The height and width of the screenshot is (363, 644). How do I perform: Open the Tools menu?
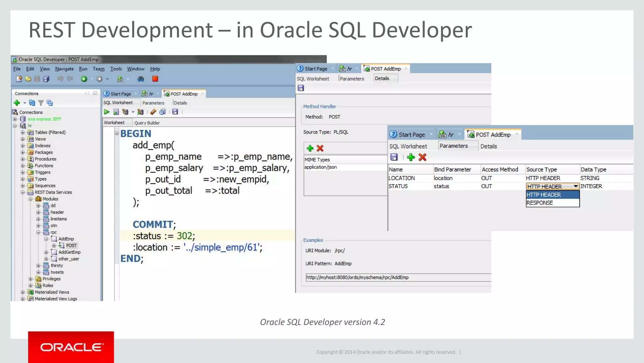[x=116, y=69]
